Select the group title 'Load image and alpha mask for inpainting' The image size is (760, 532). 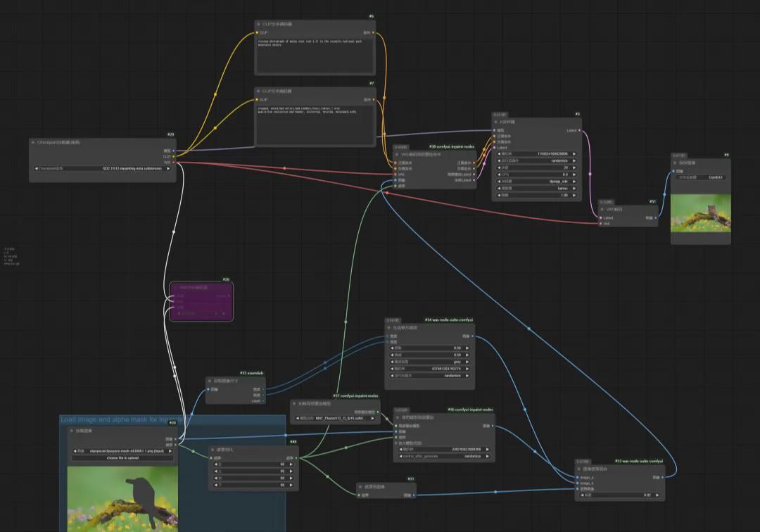121,420
